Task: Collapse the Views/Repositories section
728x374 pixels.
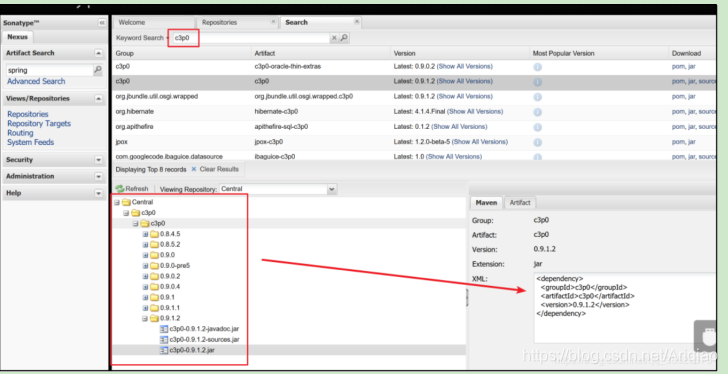Action: [98, 99]
